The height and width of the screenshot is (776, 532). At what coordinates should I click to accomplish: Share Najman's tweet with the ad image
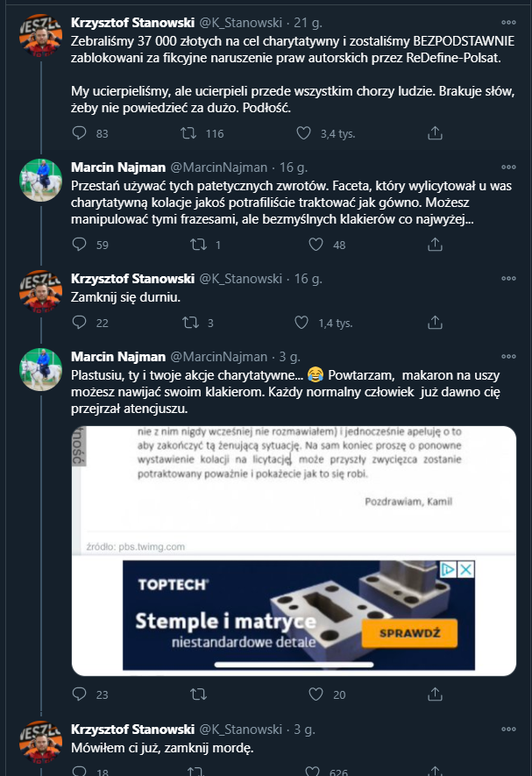pyautogui.click(x=435, y=694)
